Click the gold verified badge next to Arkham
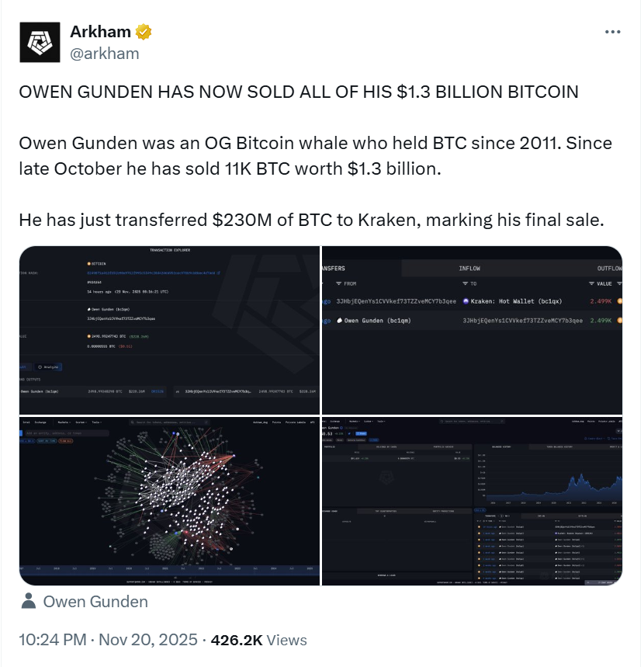644x667 pixels. 141,32
